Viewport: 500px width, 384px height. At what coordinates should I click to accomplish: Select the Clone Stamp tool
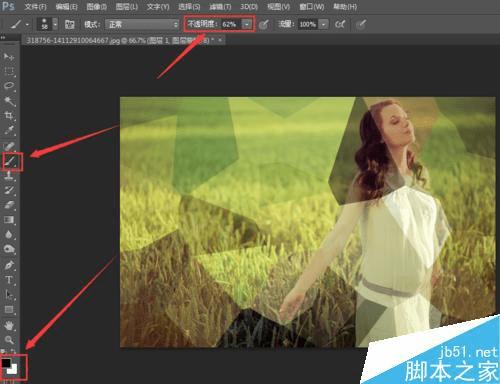point(9,175)
